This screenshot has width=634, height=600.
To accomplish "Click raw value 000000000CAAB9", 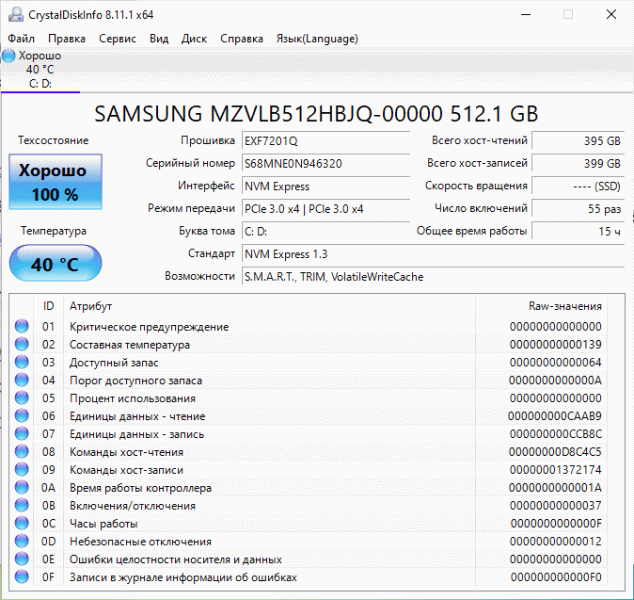I will [554, 416].
